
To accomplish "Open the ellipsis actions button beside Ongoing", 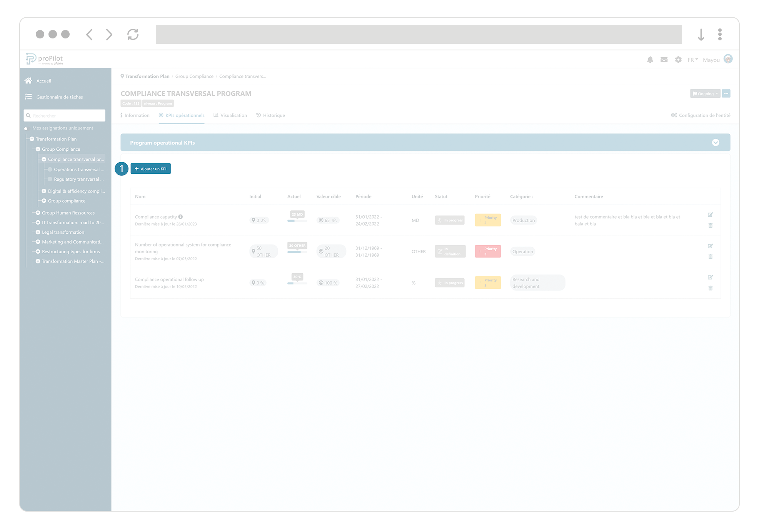I will (x=726, y=93).
